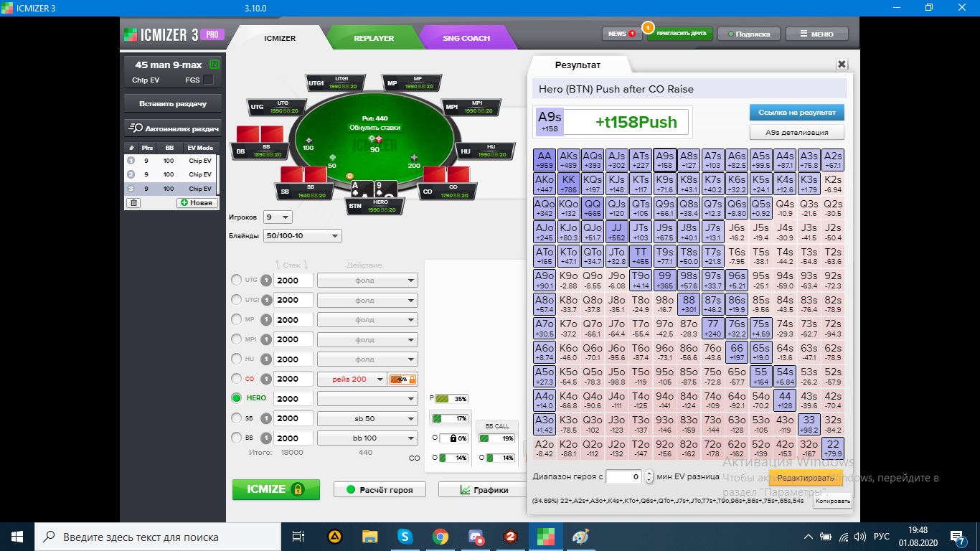The image size is (980, 551).
Task: Select the MP radio button
Action: (236, 320)
